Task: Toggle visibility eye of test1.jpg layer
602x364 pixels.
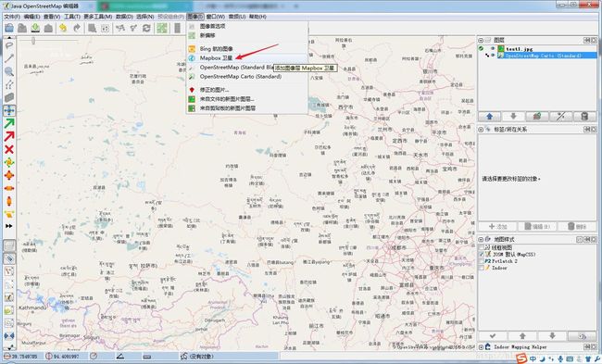Action: point(493,49)
